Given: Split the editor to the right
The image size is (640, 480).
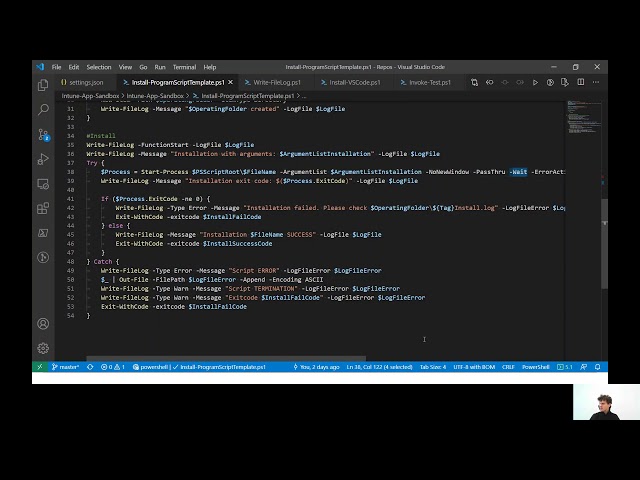Looking at the screenshot, I should (580, 82).
